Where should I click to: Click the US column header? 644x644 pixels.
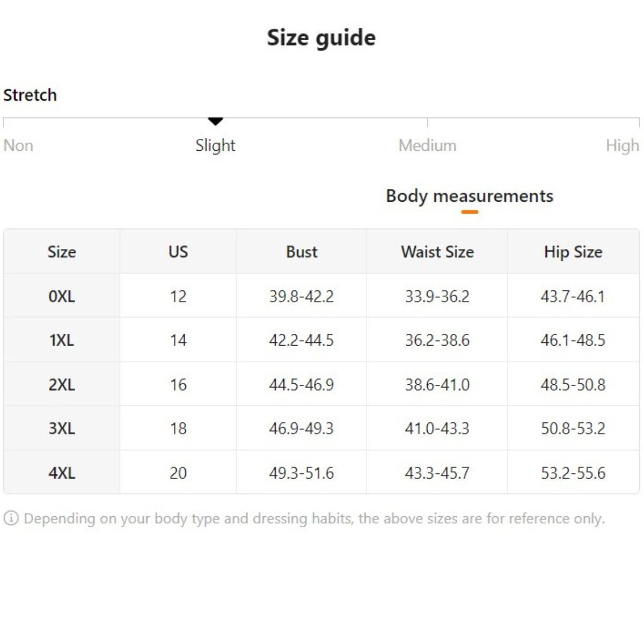178,252
